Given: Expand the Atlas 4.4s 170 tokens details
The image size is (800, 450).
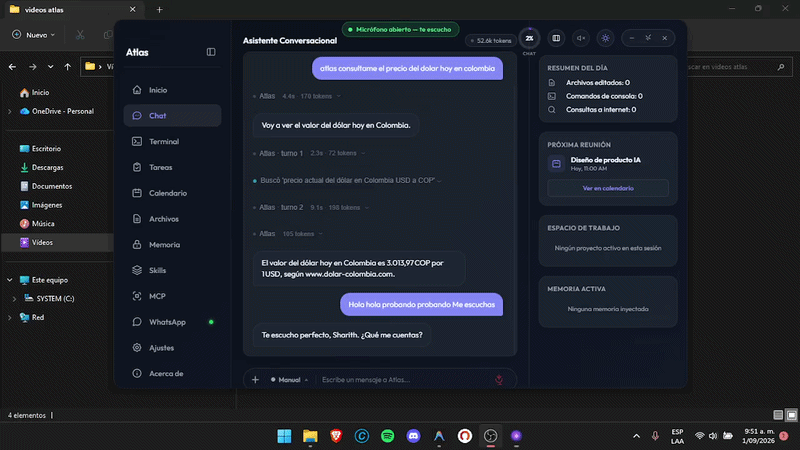Looking at the screenshot, I should tap(297, 96).
